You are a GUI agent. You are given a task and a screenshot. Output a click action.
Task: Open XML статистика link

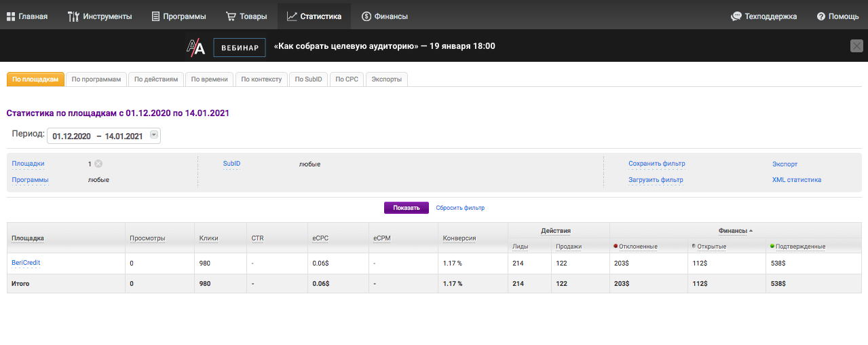point(797,180)
